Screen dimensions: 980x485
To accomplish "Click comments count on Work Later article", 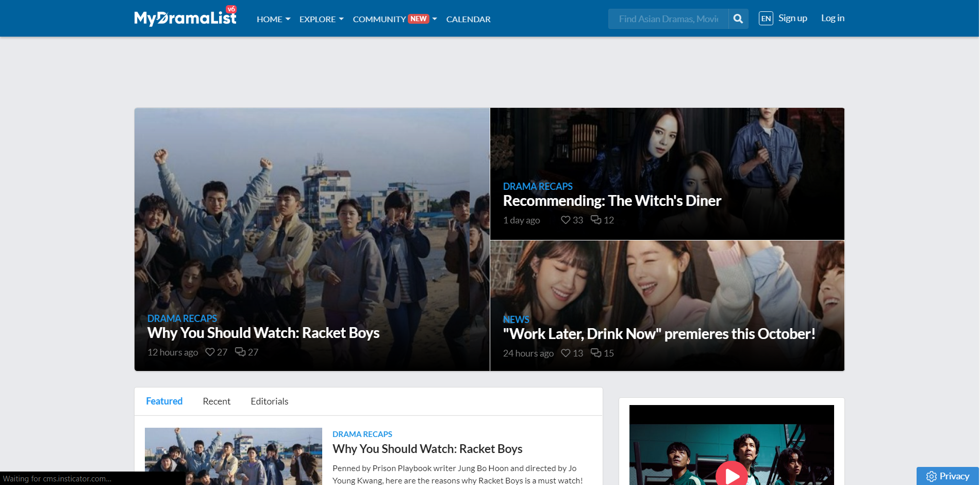I will 597,353.
